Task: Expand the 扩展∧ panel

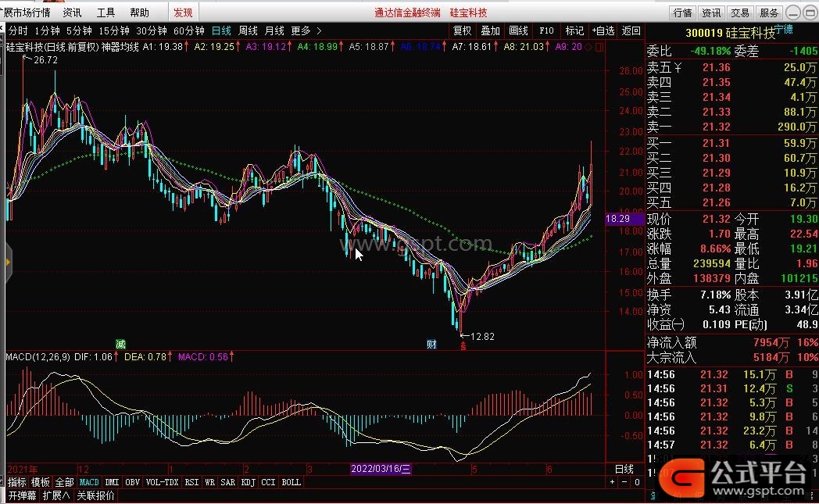Action: point(56,495)
